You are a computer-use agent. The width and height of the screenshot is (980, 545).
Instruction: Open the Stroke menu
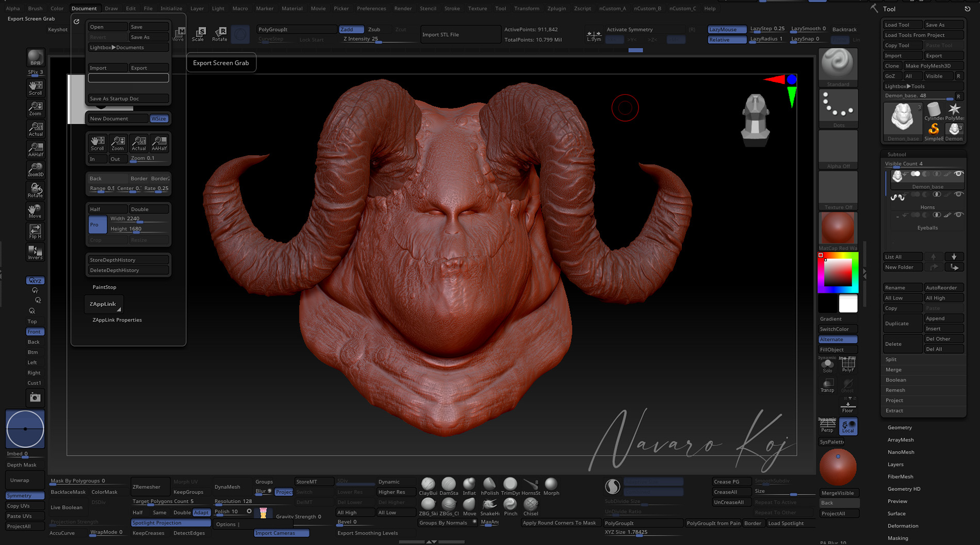[452, 8]
